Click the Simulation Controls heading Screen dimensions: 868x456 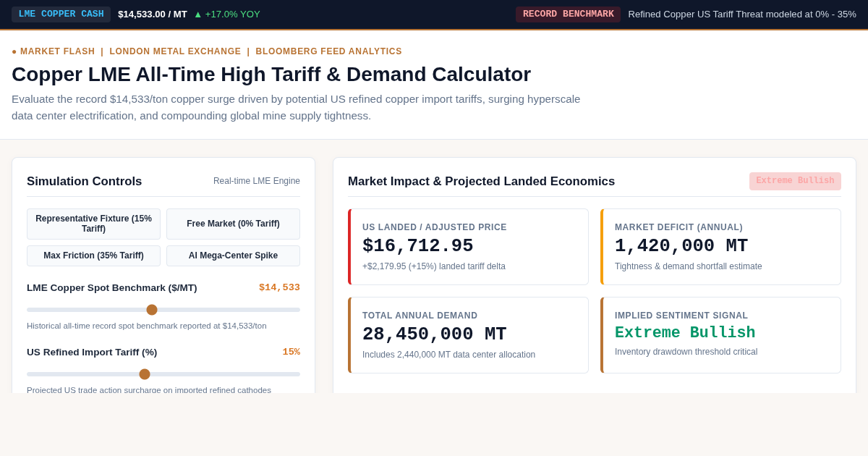pos(85,182)
